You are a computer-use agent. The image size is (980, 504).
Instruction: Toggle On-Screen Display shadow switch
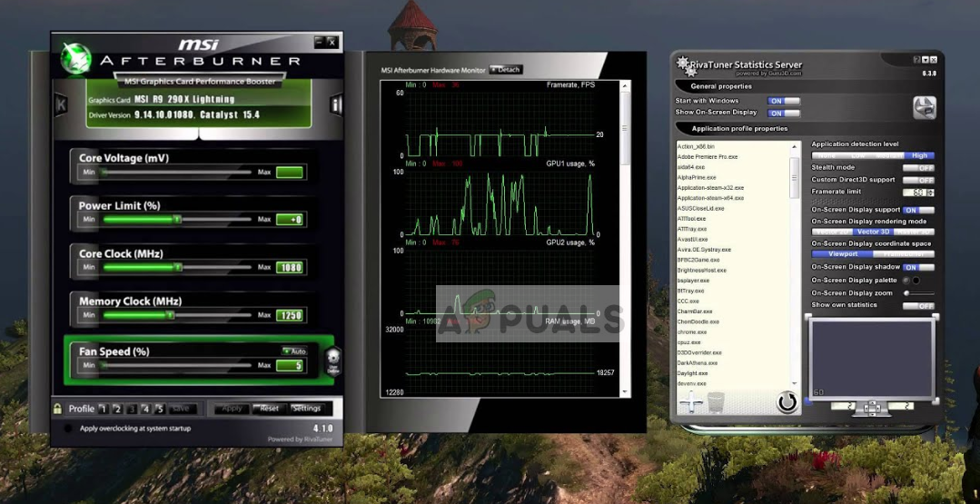919,267
